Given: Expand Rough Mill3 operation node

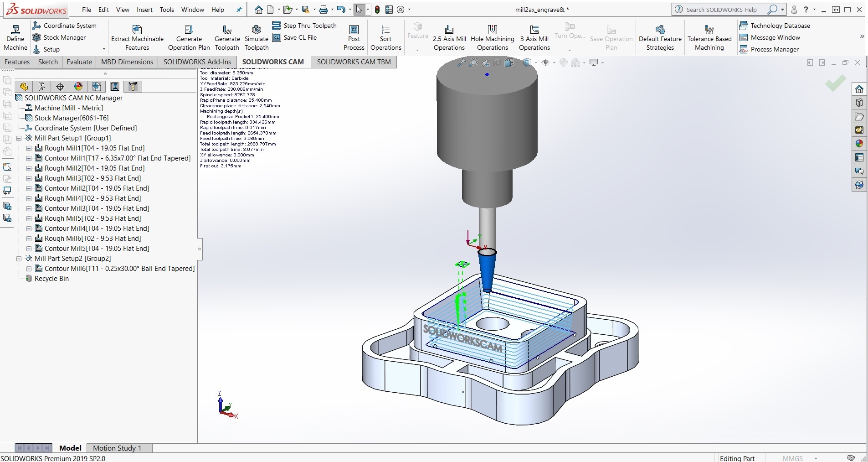Looking at the screenshot, I should pos(29,178).
